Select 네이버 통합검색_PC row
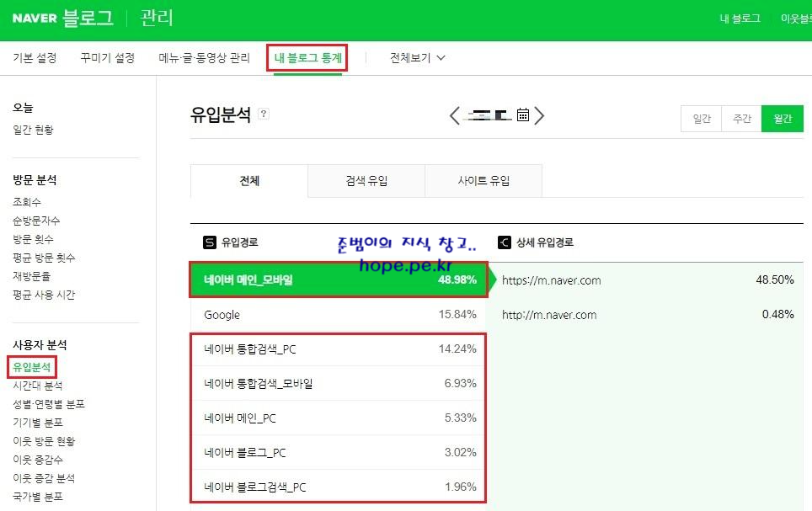The image size is (812, 511). 338,349
